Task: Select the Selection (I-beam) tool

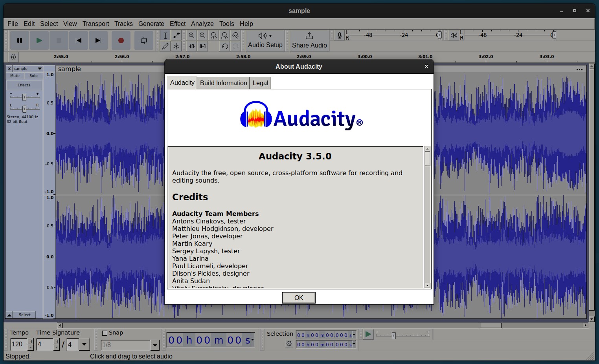Action: 165,35
